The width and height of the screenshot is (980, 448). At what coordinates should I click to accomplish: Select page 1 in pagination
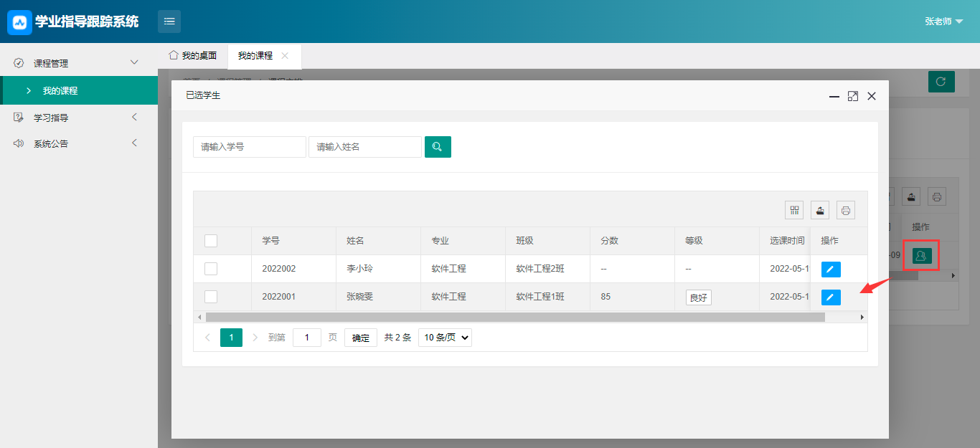tap(231, 338)
